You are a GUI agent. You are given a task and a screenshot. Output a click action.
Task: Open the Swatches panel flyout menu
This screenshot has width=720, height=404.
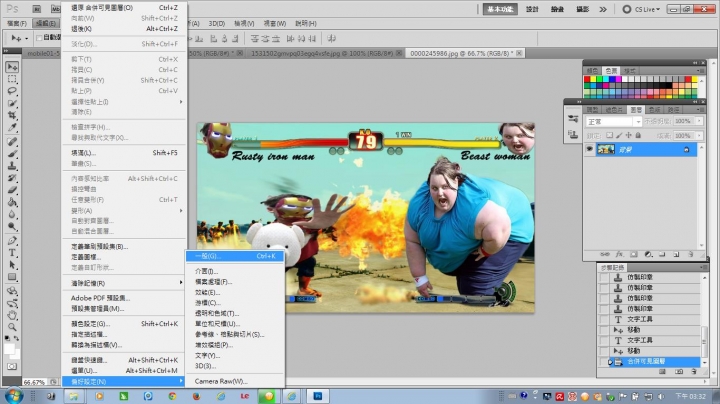click(x=700, y=71)
